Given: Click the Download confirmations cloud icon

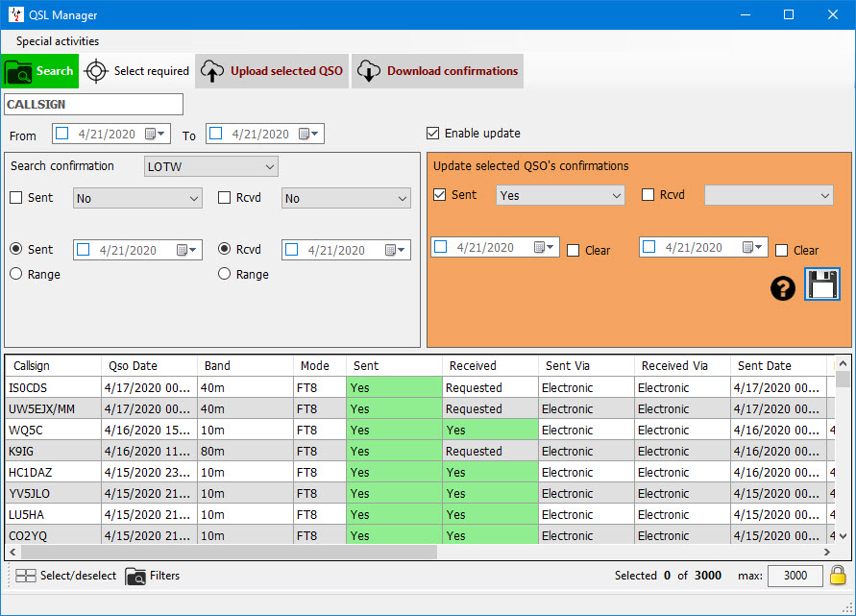Looking at the screenshot, I should [369, 71].
